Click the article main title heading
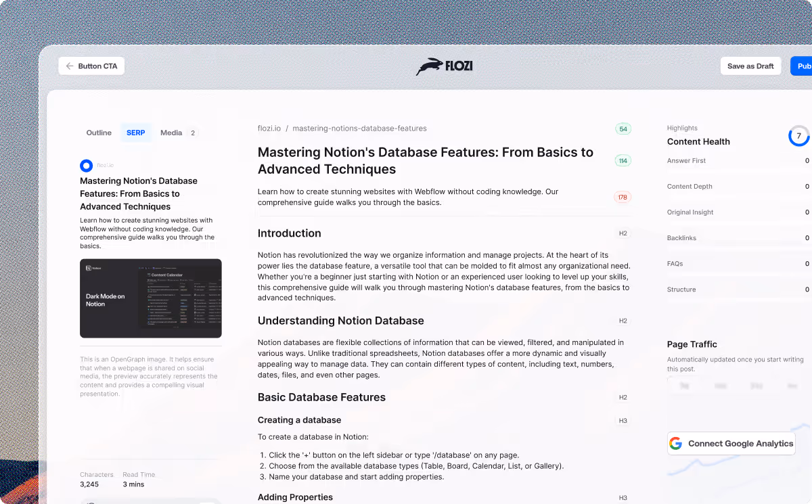This screenshot has height=504, width=812. (x=426, y=161)
